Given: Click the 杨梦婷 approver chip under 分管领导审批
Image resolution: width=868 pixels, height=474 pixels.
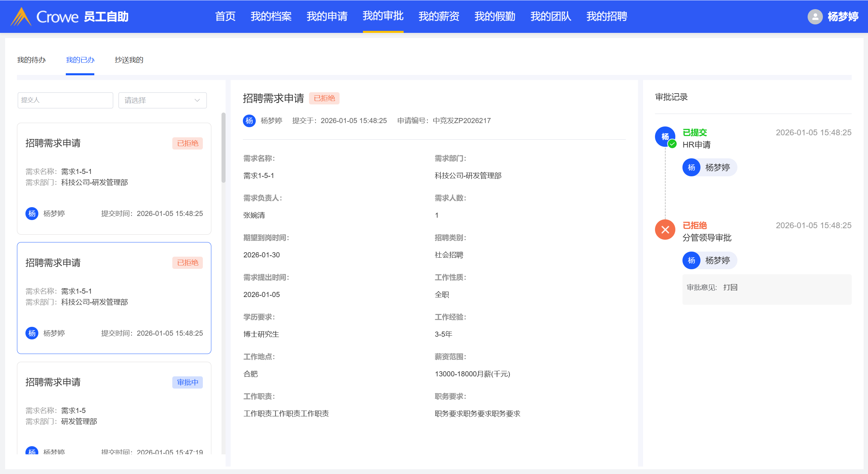Looking at the screenshot, I should pyautogui.click(x=710, y=260).
